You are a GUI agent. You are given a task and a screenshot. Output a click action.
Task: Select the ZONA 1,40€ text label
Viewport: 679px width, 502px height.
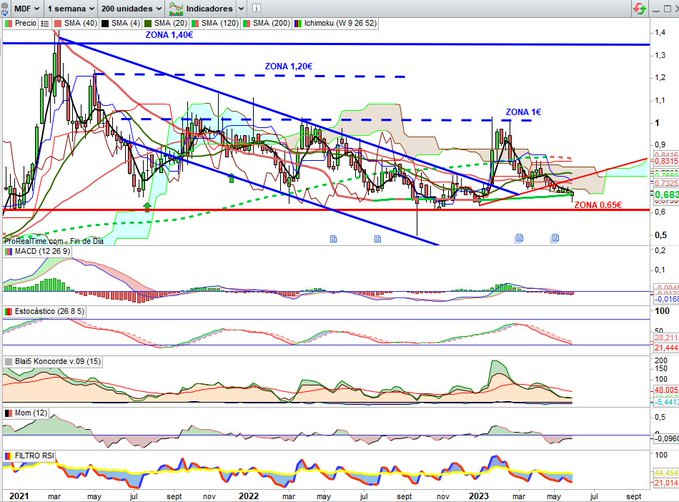[169, 35]
